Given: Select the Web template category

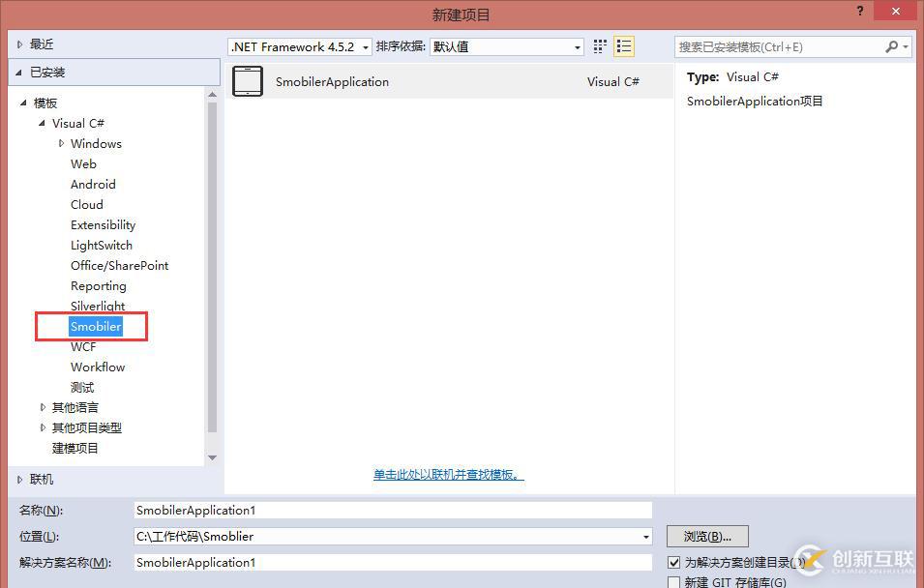Looking at the screenshot, I should (83, 163).
